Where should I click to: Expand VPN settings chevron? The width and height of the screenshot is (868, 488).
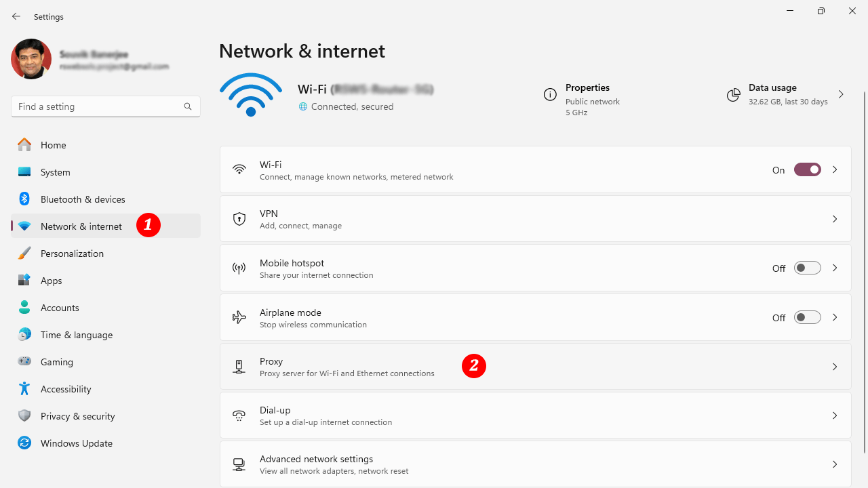point(835,219)
